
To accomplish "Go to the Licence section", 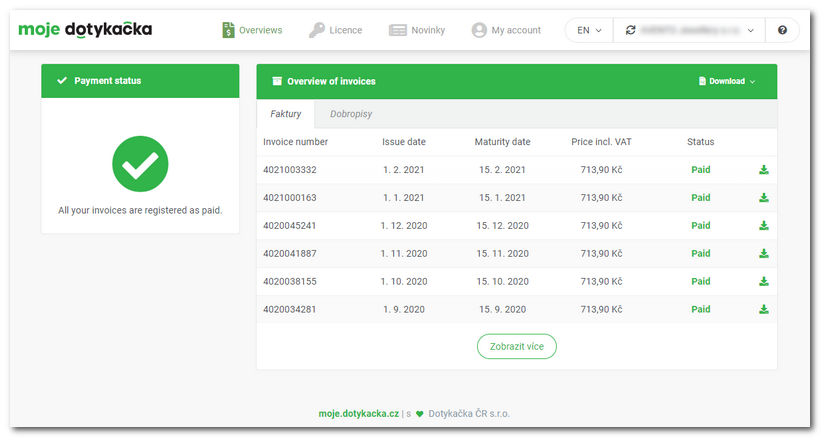I will [335, 30].
